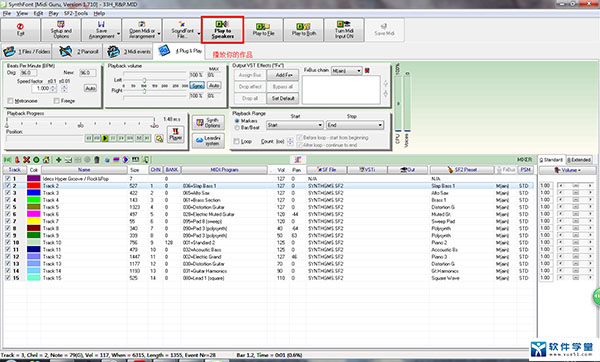Click the Auto button in Playback volume
The height and width of the screenshot is (362, 600).
pos(214,85)
